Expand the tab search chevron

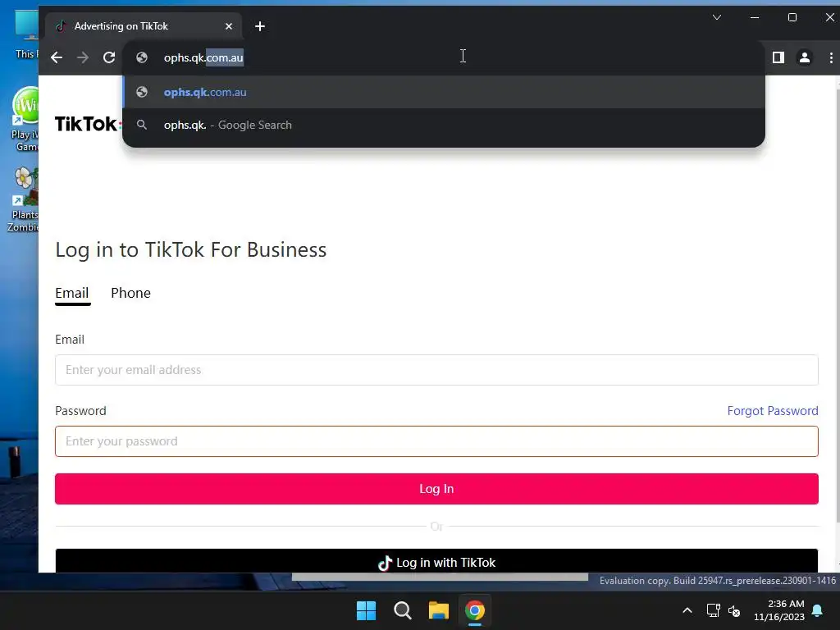(x=716, y=18)
